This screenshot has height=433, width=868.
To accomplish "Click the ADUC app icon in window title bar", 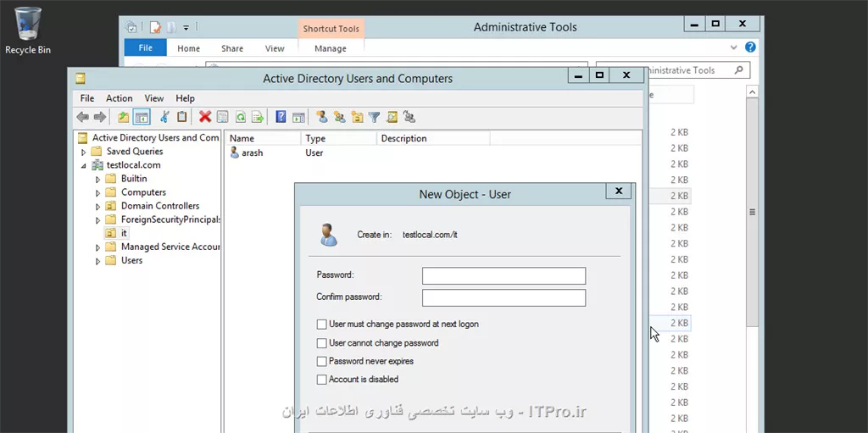I will tap(81, 78).
